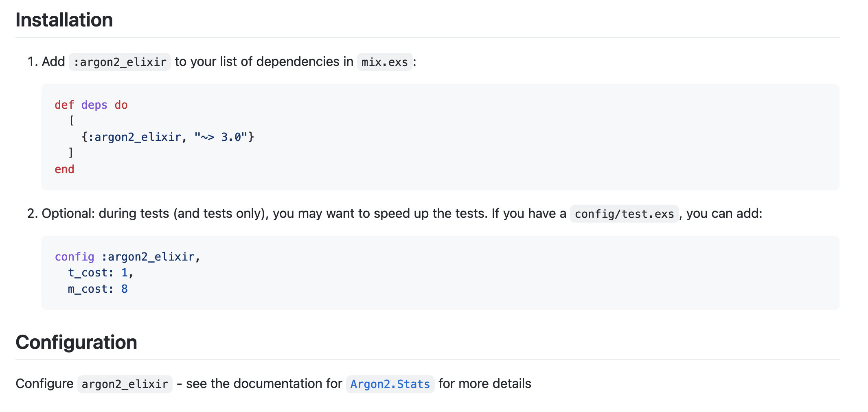Click the opening bracket line in deps block
The image size is (868, 412).
(71, 121)
